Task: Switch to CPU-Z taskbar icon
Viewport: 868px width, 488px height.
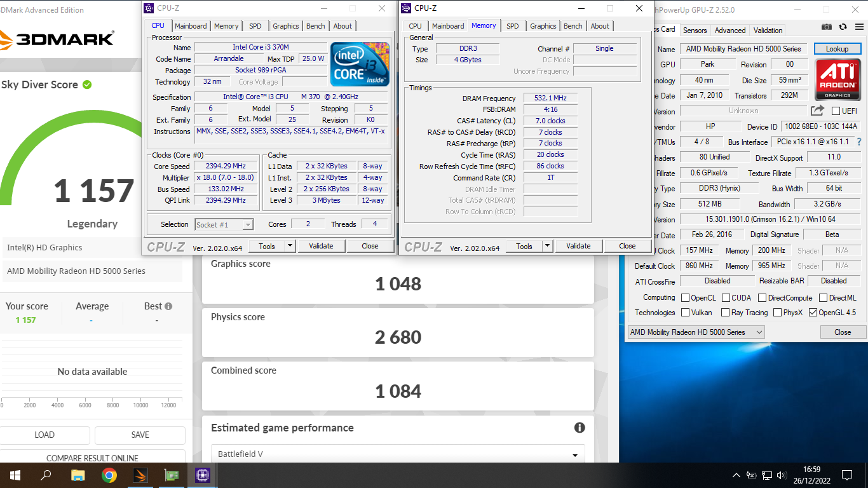Action: click(x=203, y=475)
